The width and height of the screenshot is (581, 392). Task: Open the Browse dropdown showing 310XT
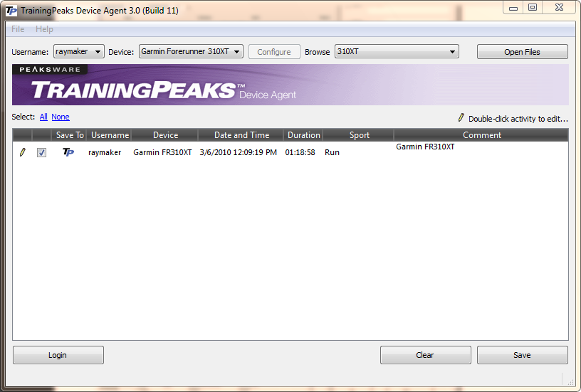[x=397, y=51]
